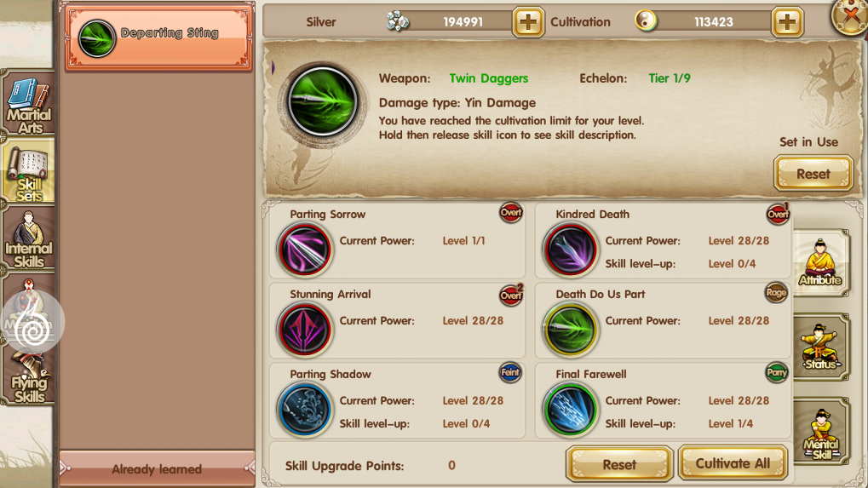The image size is (868, 488).
Task: Select the Death Do Us Part skill icon
Action: click(570, 330)
